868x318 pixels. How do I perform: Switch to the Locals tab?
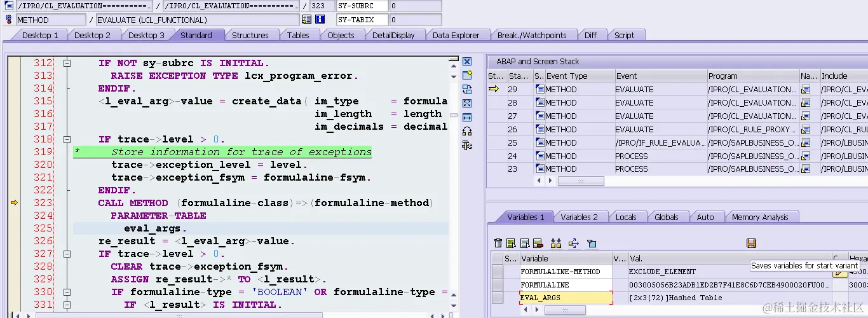pos(626,217)
